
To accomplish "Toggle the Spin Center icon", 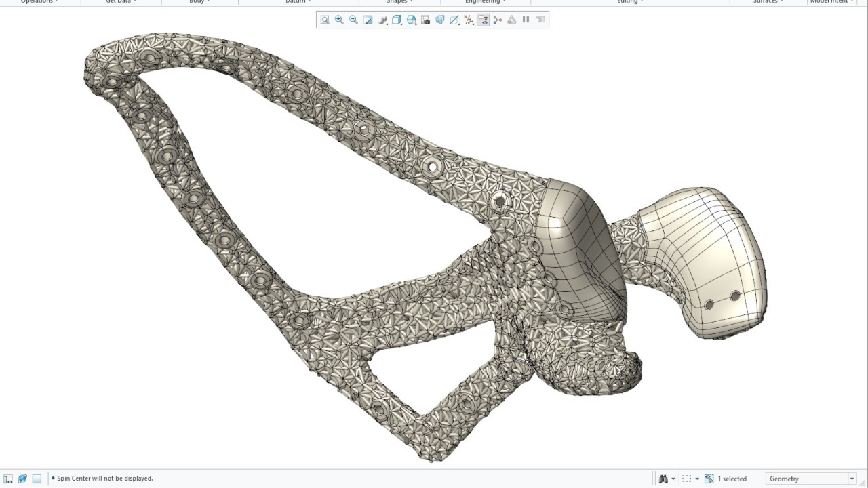I will click(498, 20).
